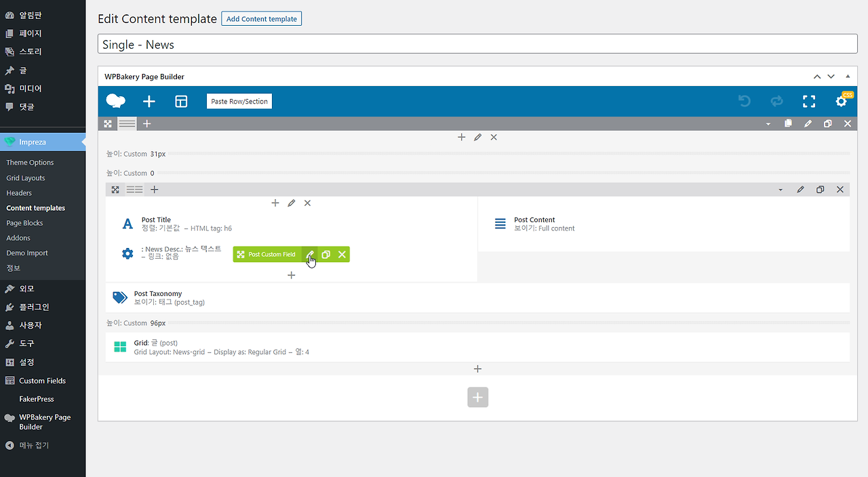The image size is (868, 477).
Task: Open Grid Layouts submenu item
Action: (26, 178)
